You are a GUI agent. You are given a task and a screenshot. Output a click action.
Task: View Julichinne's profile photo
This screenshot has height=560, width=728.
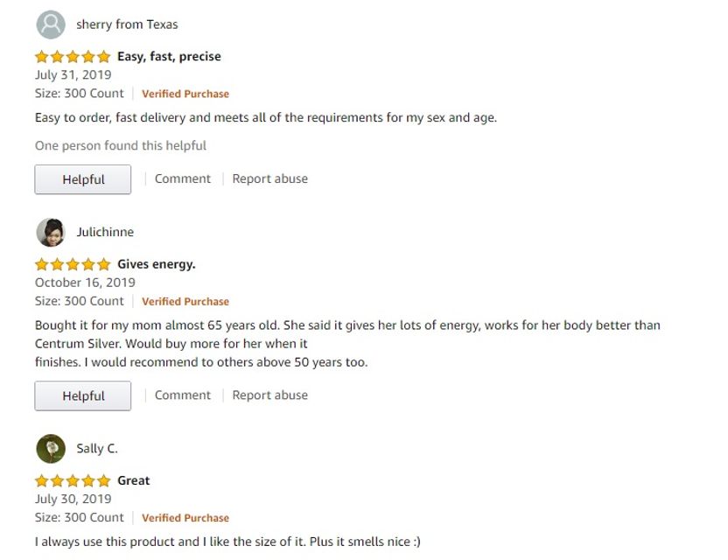(x=51, y=232)
